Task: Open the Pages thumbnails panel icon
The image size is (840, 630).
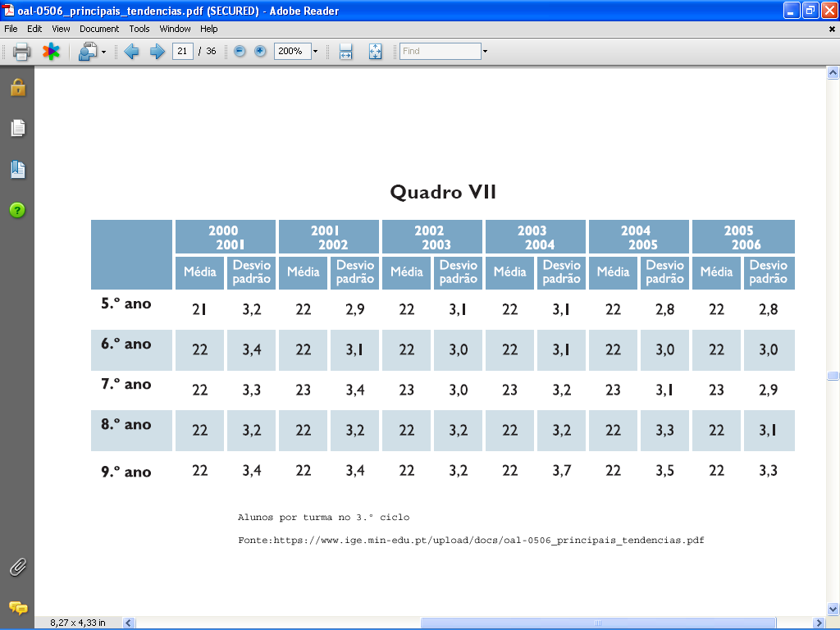Action: coord(18,128)
